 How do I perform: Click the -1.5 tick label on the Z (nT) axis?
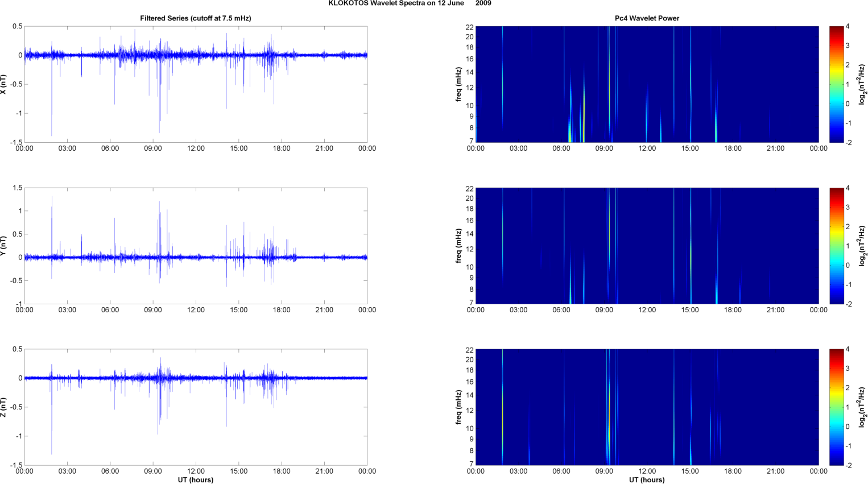15,465
